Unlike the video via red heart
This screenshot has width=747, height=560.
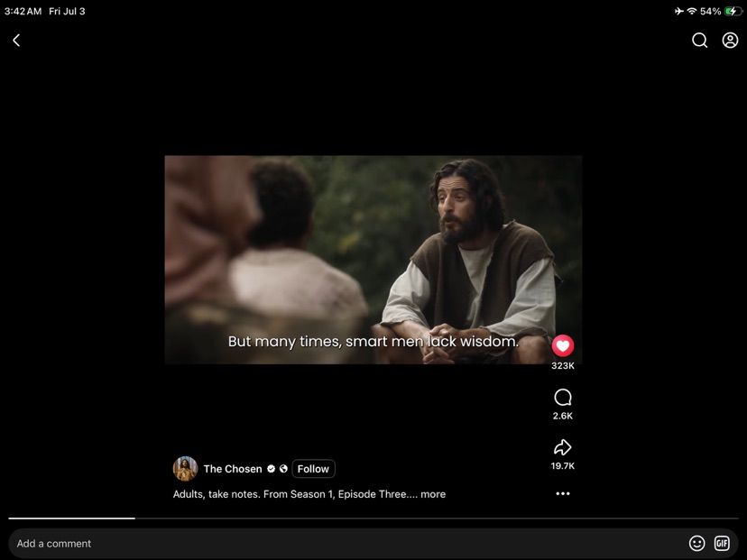tap(563, 345)
